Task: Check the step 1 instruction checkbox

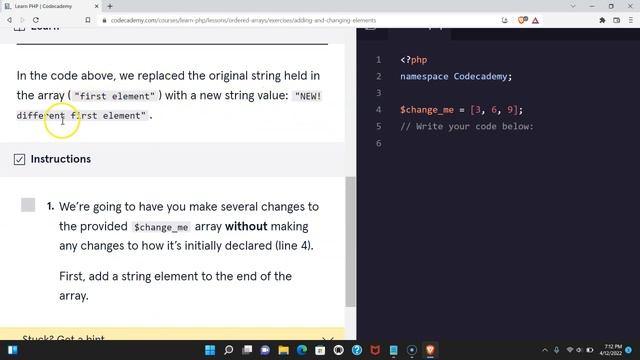Action: tap(28, 205)
